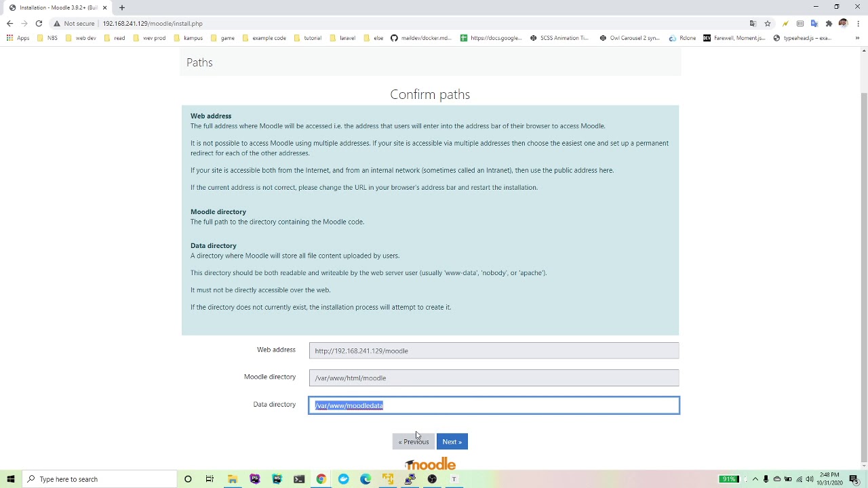Open PhpStorm from the taskbar
This screenshot has height=488, width=868.
point(254,479)
